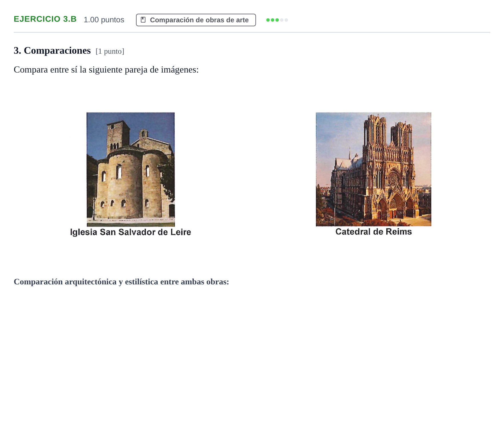The height and width of the screenshot is (442, 504).
Task: Click the Catedral de Reims caption
Action: coord(373,232)
